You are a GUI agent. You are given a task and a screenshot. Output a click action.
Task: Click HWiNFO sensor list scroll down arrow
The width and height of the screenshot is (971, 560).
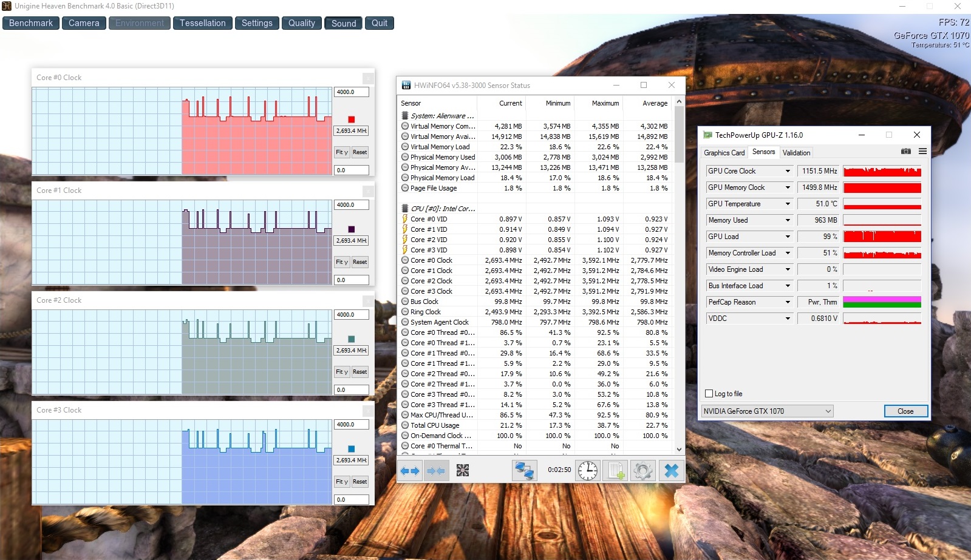[x=679, y=450]
